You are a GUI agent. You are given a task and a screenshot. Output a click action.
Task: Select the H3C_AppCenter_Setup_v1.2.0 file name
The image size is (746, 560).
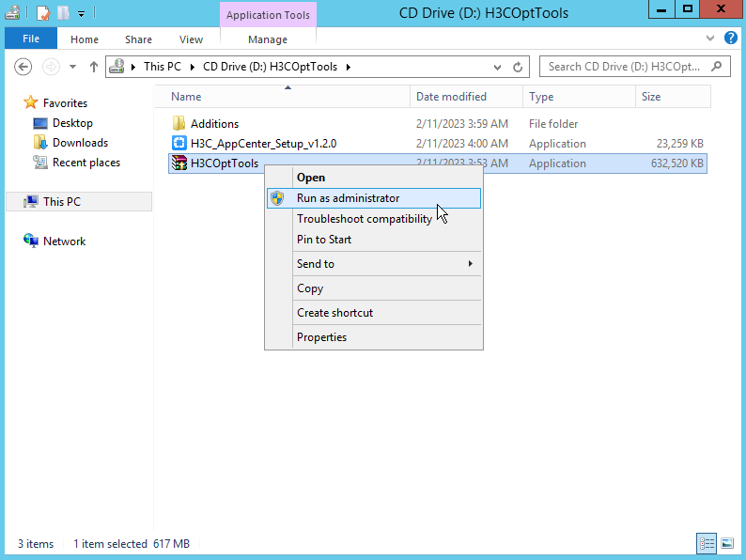pos(263,144)
